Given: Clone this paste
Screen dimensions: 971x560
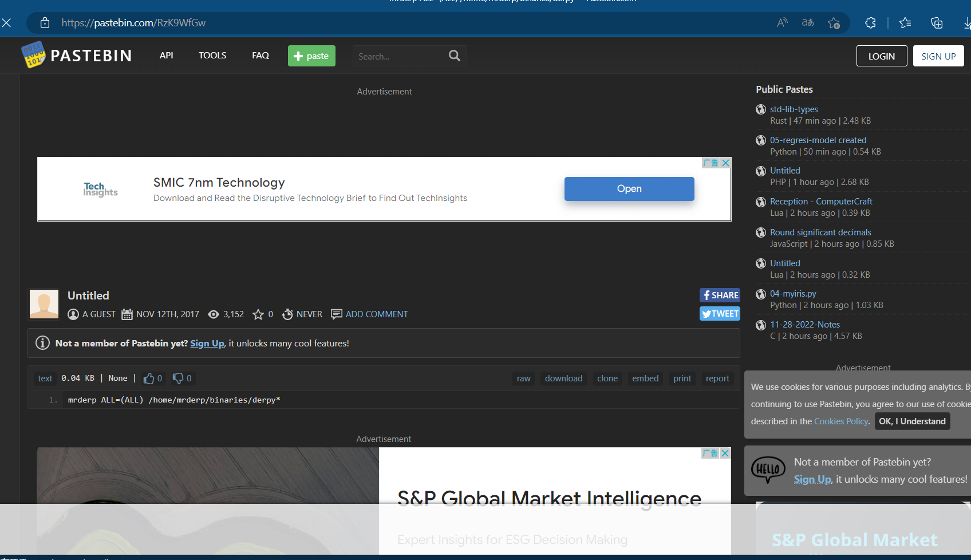Looking at the screenshot, I should click(x=607, y=378).
